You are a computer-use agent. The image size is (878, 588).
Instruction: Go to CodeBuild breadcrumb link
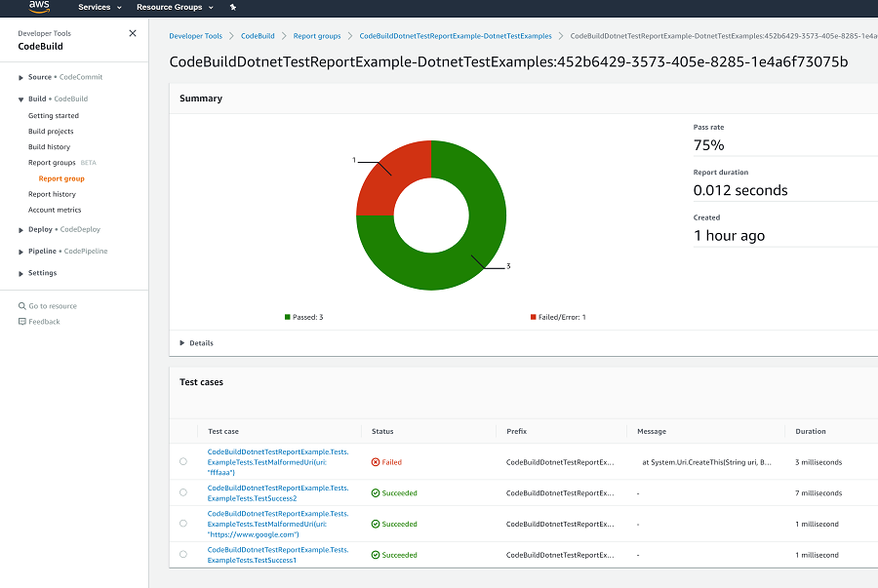coord(258,36)
